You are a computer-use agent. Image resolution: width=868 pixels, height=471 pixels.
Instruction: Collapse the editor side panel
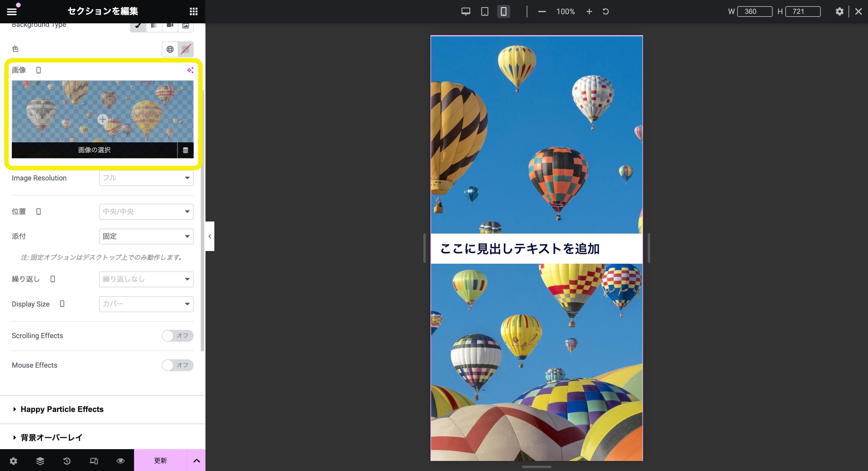click(210, 236)
